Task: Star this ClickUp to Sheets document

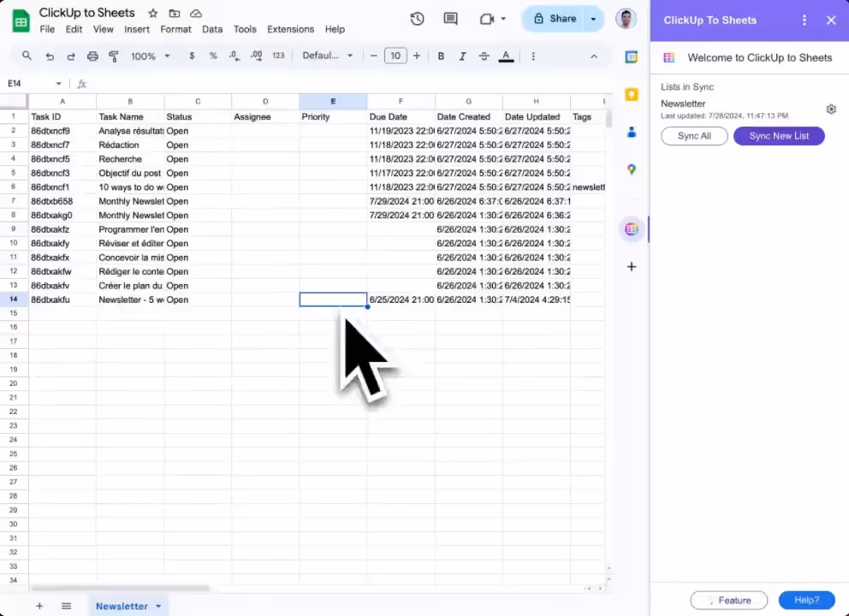Action: pyautogui.click(x=153, y=14)
